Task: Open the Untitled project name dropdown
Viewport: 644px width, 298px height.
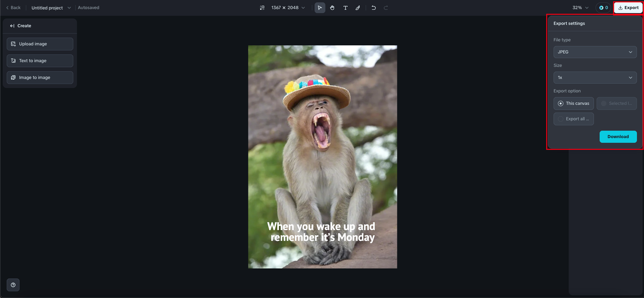Action: (x=51, y=8)
